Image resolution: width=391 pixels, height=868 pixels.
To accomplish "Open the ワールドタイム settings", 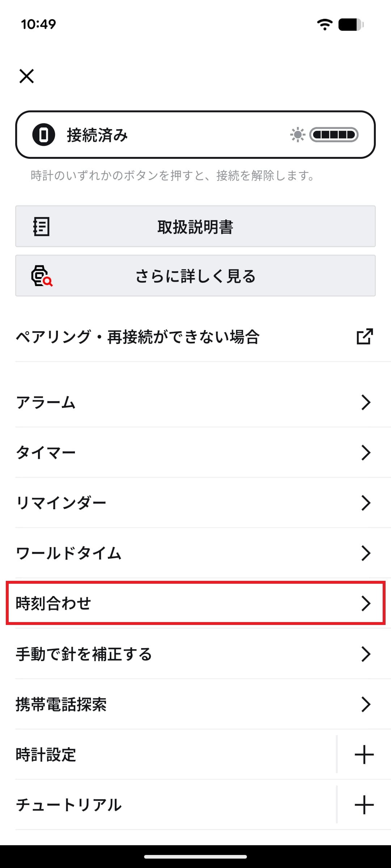I will tap(195, 553).
